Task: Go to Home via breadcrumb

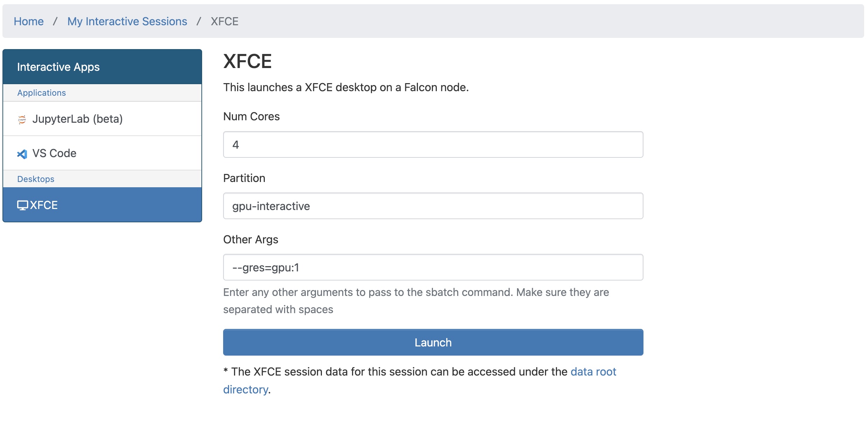Action: pos(29,21)
